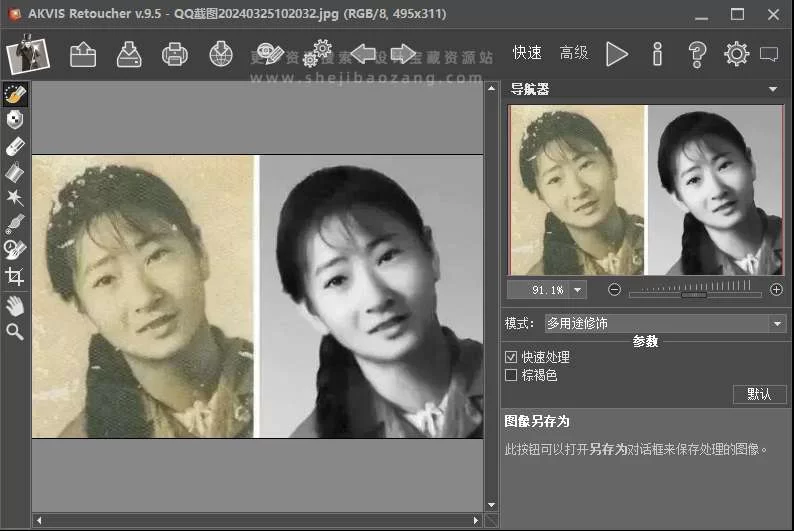This screenshot has height=531, width=794.
Task: Open the Help question mark icon
Action: click(698, 54)
